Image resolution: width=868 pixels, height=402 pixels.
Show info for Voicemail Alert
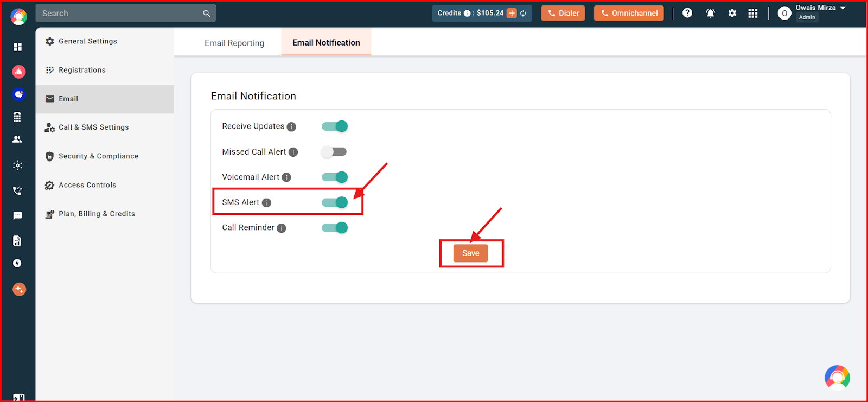point(286,177)
